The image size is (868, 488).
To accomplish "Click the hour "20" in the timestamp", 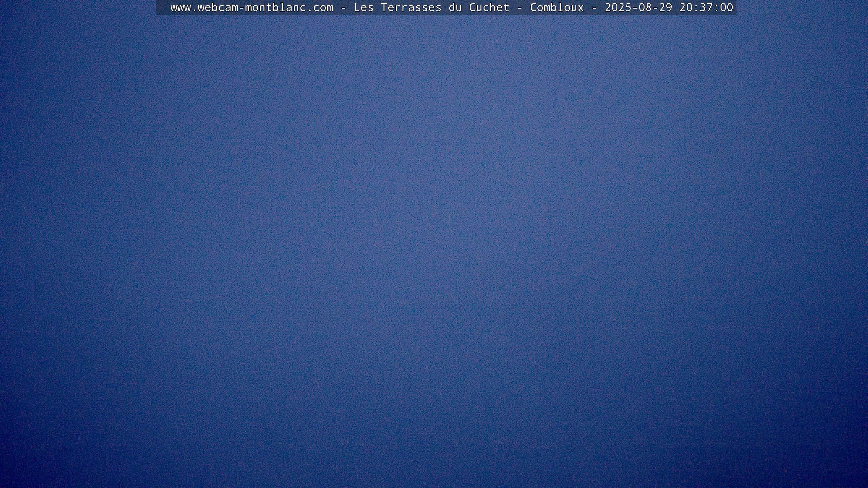I will tap(686, 7).
